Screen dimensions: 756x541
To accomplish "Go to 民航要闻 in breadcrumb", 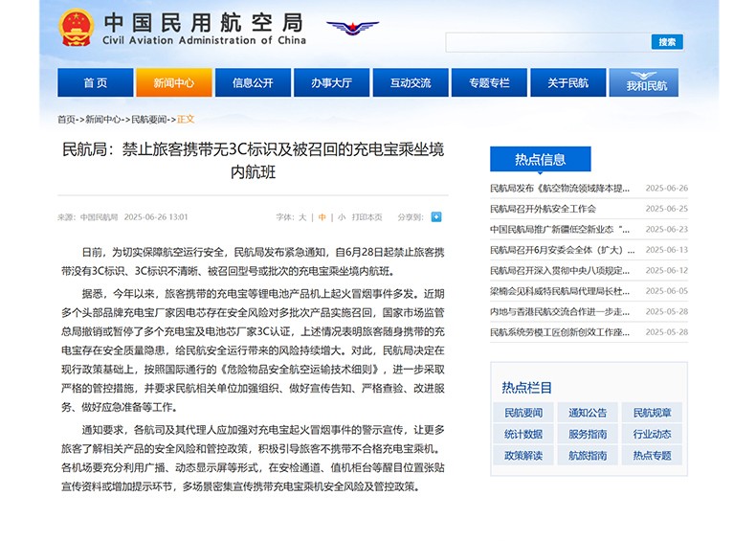I will (149, 119).
